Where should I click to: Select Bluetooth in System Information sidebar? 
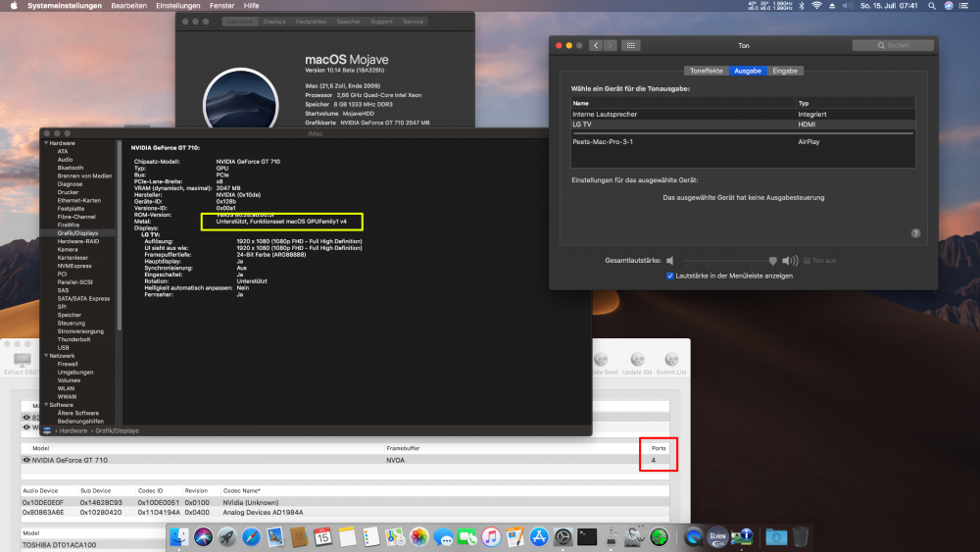click(x=71, y=168)
